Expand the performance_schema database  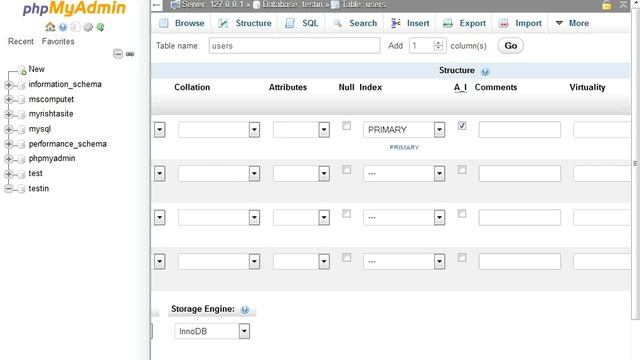pyautogui.click(x=8, y=144)
